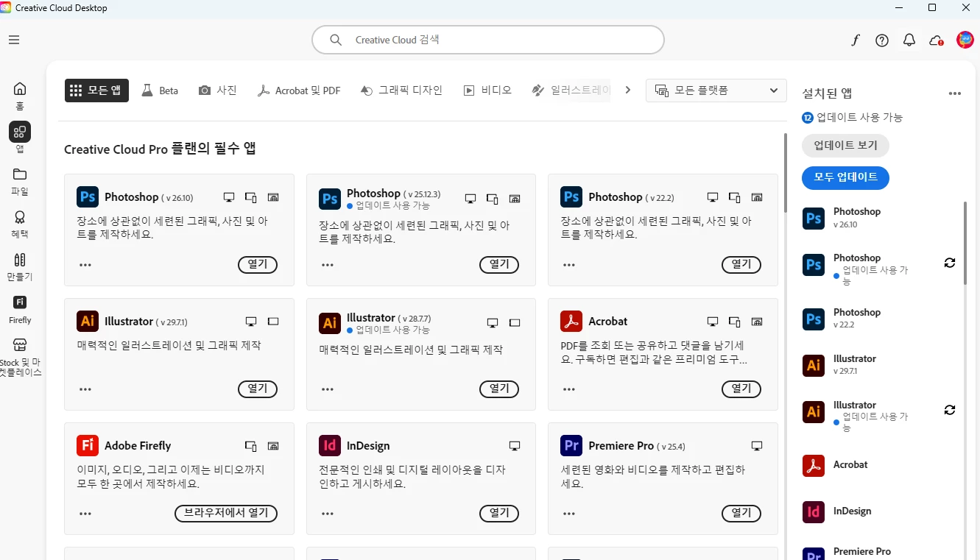Open the fonts (f) icon

[855, 40]
